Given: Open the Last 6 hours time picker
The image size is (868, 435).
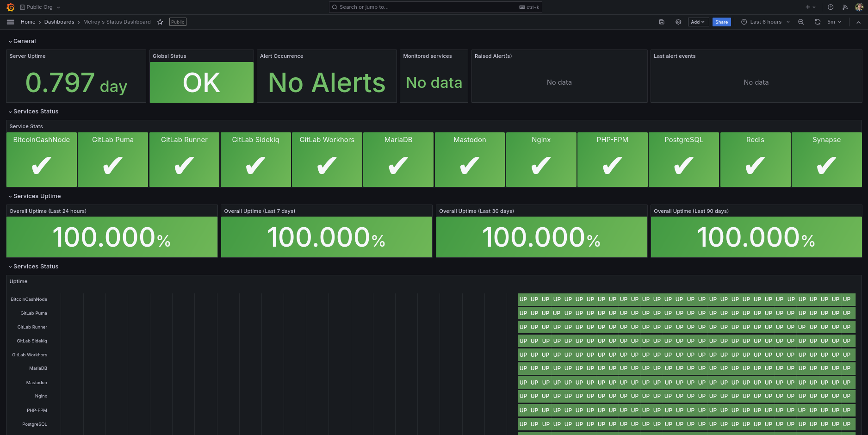Looking at the screenshot, I should pos(765,22).
